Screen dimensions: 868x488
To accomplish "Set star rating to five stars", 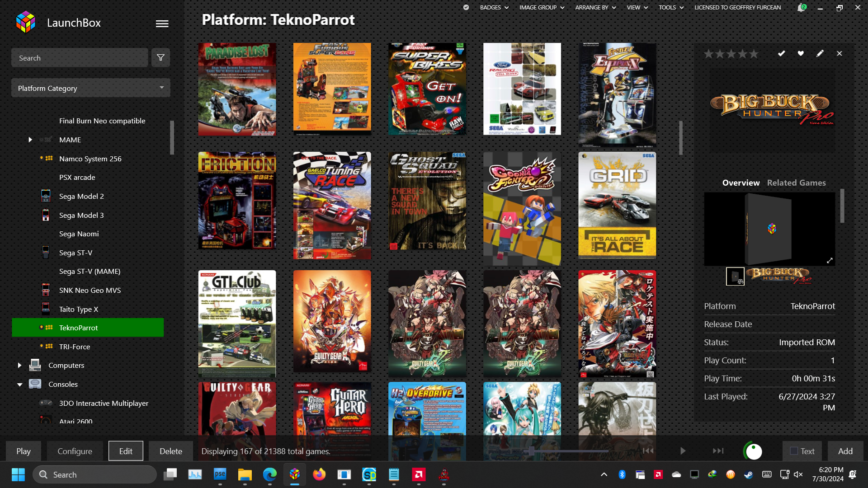I will [x=754, y=54].
